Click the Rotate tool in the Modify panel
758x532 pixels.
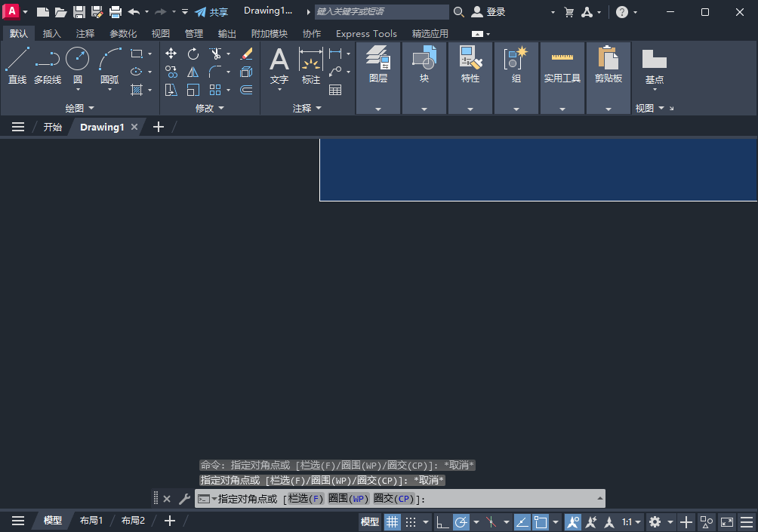pyautogui.click(x=193, y=54)
